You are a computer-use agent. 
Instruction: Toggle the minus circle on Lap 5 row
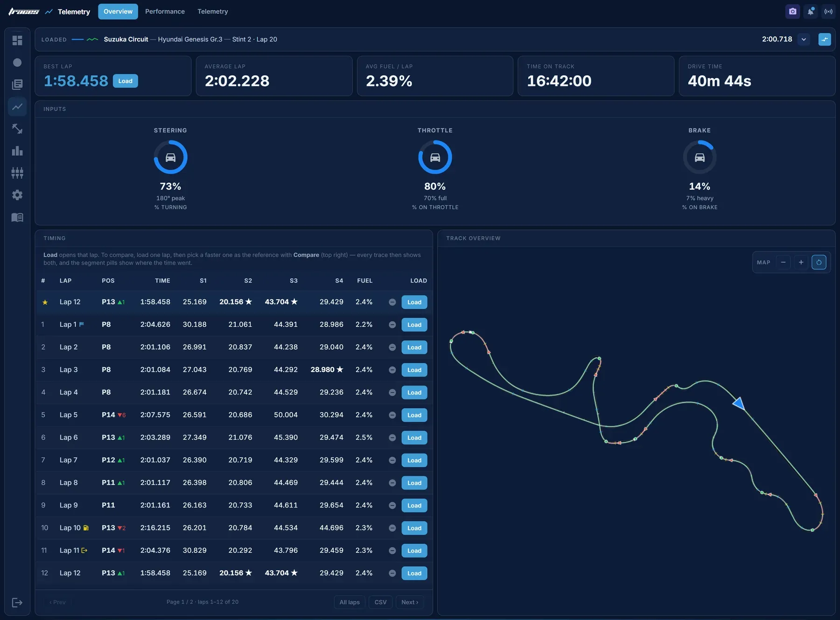tap(392, 415)
